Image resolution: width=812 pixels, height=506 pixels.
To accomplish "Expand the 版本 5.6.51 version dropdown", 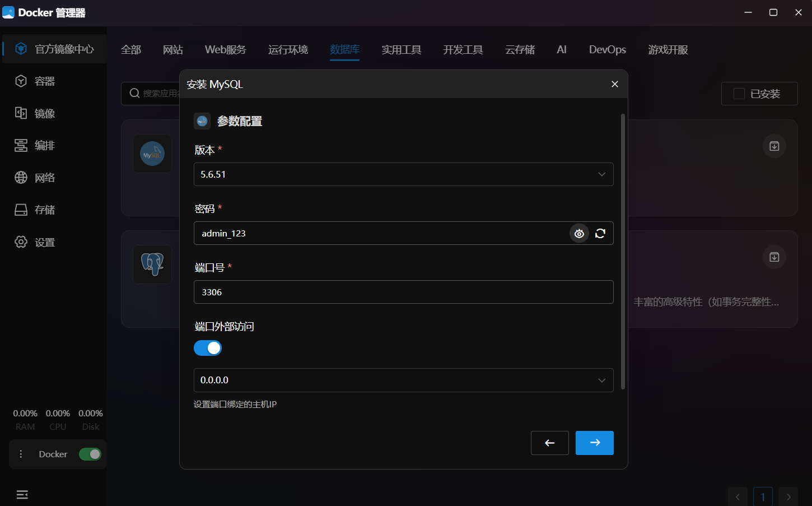I will point(404,174).
